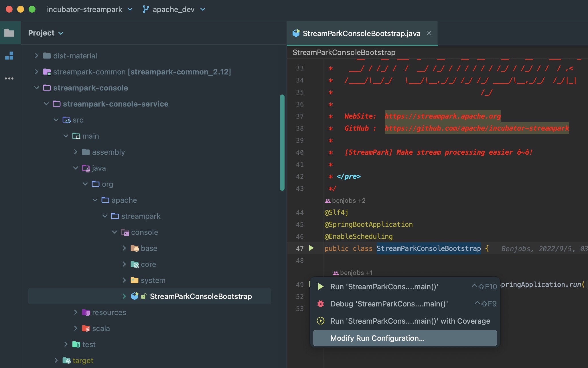Click the run gutter icon on line 47

click(311, 248)
